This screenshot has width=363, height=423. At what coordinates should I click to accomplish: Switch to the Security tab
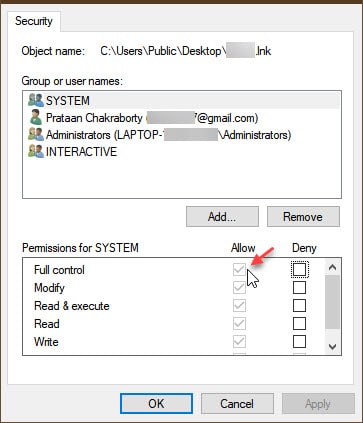34,21
